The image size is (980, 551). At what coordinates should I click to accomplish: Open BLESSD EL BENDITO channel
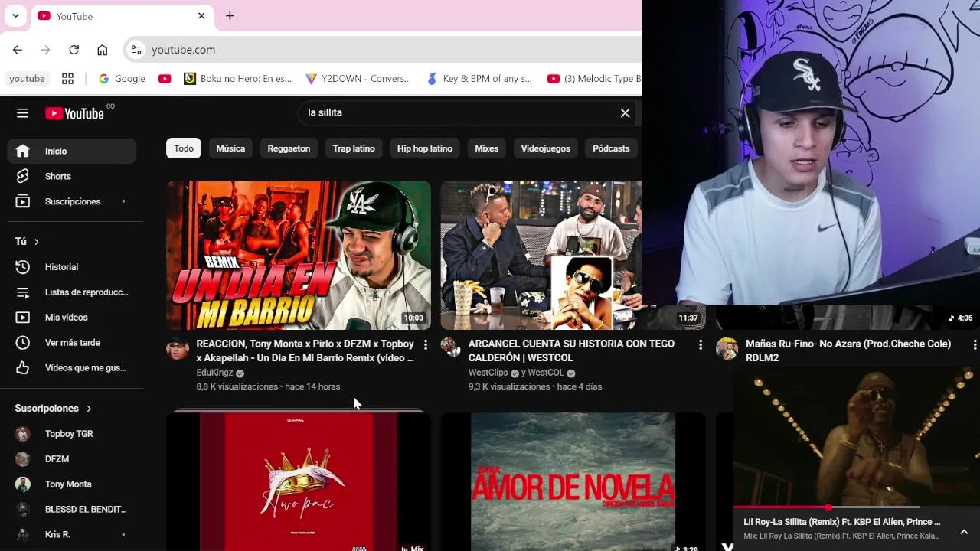pos(71,509)
